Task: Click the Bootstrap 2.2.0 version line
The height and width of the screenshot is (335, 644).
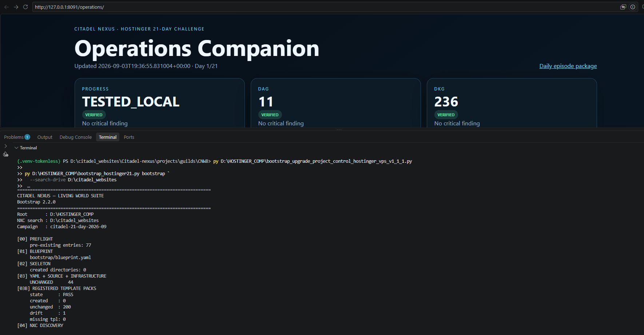Action: (x=36, y=202)
